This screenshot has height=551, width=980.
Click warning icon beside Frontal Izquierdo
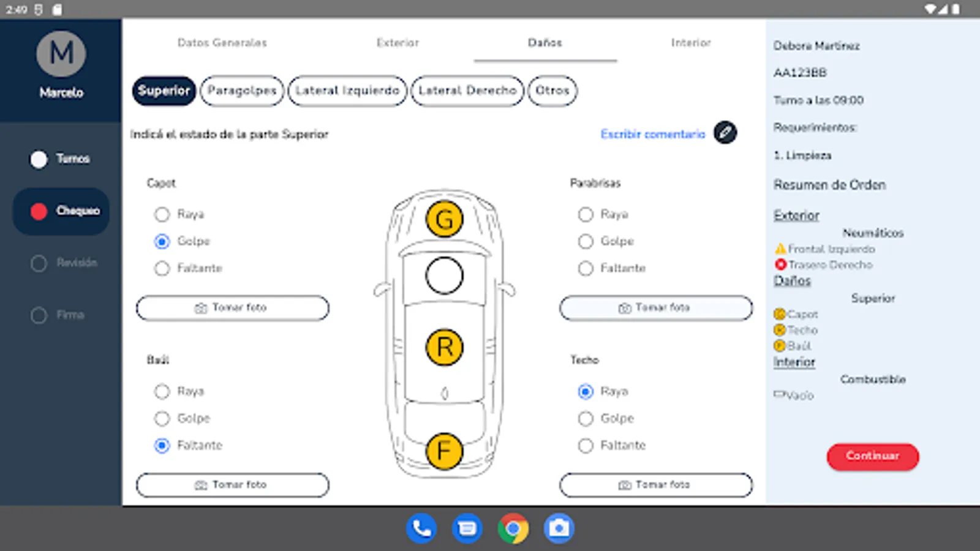pyautogui.click(x=780, y=249)
